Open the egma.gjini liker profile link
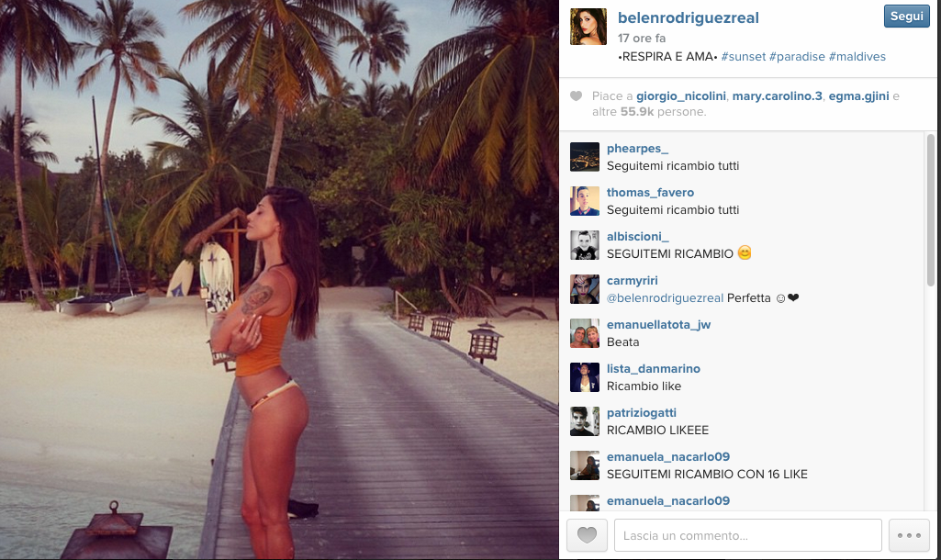 (858, 96)
